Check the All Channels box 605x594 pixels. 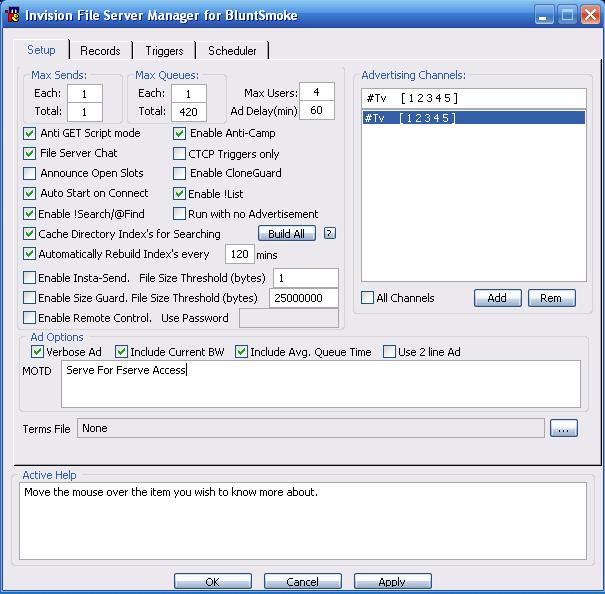tap(367, 298)
